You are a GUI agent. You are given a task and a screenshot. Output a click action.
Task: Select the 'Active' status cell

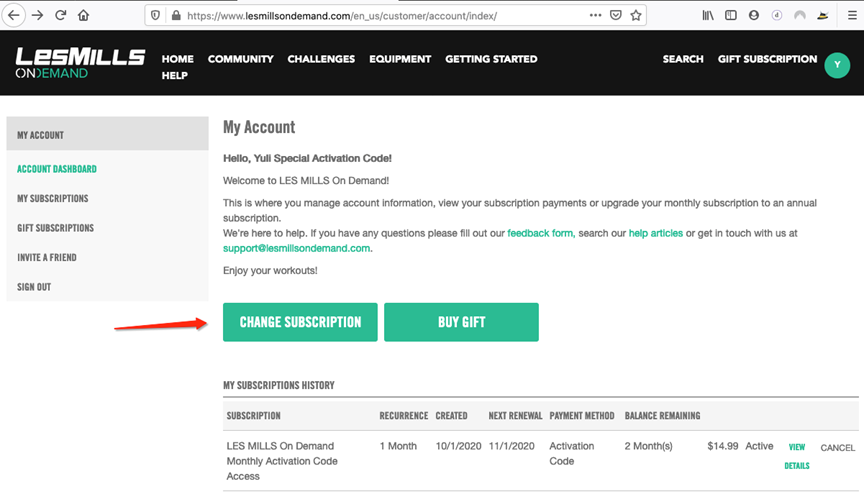pos(759,446)
